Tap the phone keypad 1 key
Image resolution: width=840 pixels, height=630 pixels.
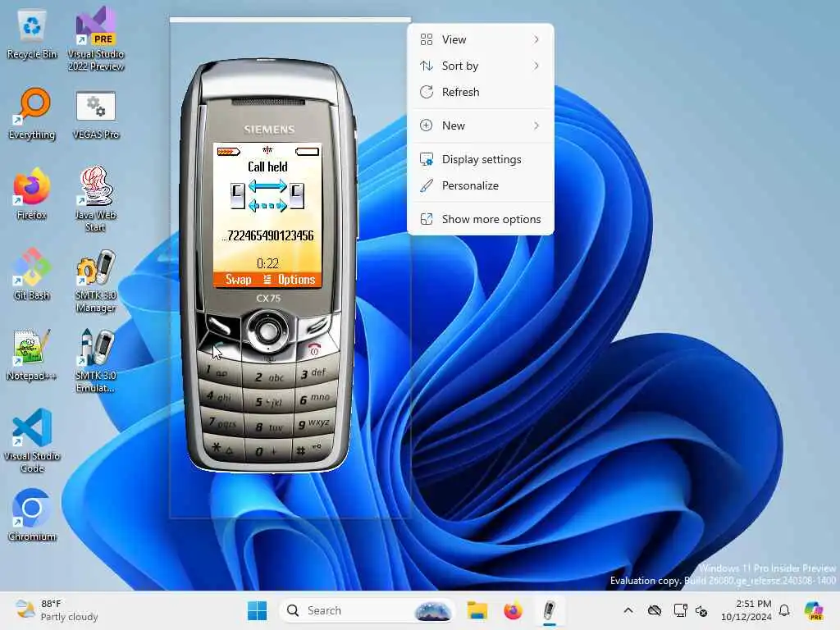[x=218, y=371]
